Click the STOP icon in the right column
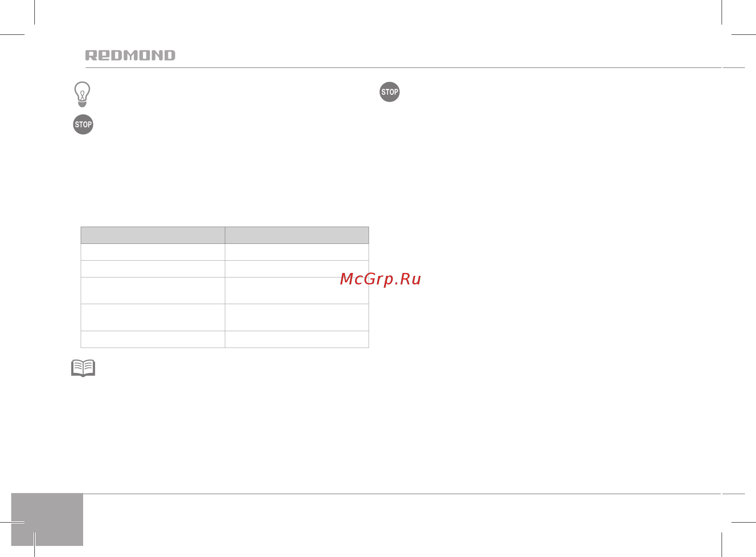The image size is (756, 557). [389, 92]
